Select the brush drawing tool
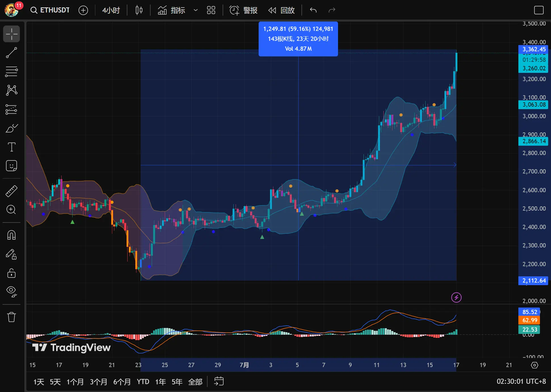This screenshot has height=392, width=551. tap(12, 128)
